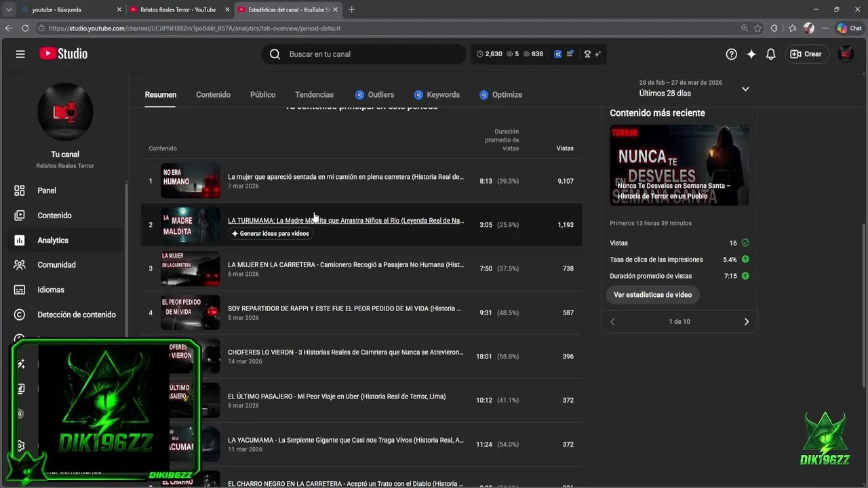Open LA YACUMAMA video link
Image resolution: width=868 pixels, height=488 pixels.
point(346,440)
